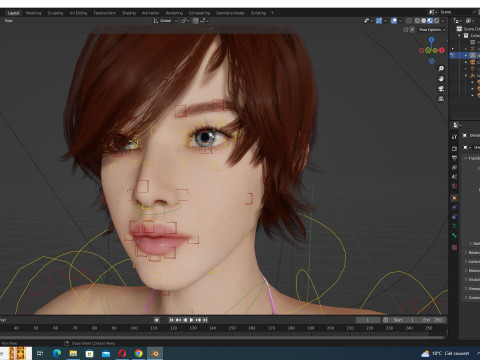Screen dimensions: 480x360
Task: Open the View Layer properties tab
Action: click(x=454, y=167)
